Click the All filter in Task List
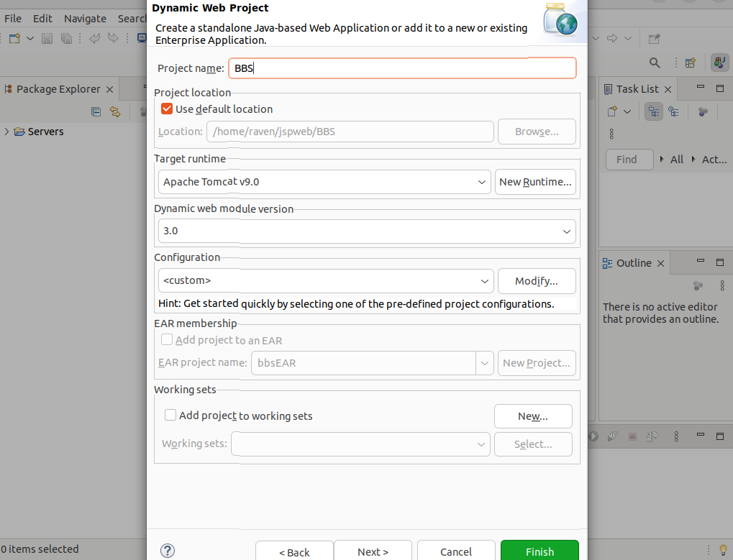 pos(676,160)
